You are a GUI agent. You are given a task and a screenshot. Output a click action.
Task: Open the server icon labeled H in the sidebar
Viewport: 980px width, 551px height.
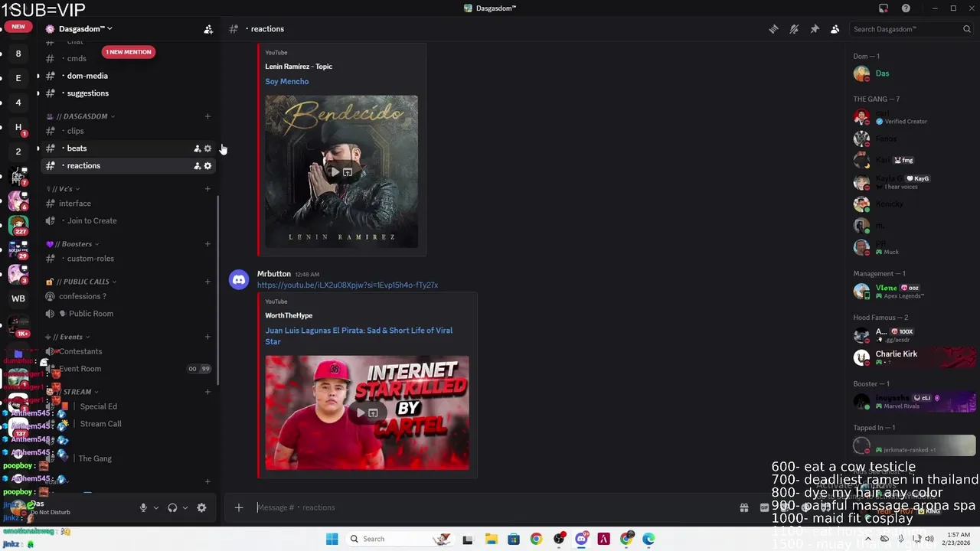(x=18, y=127)
